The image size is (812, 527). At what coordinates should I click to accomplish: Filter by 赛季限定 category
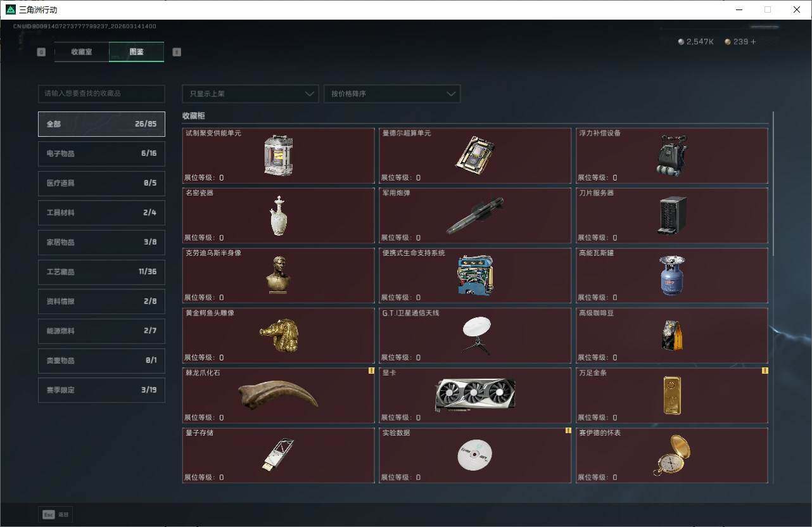101,390
